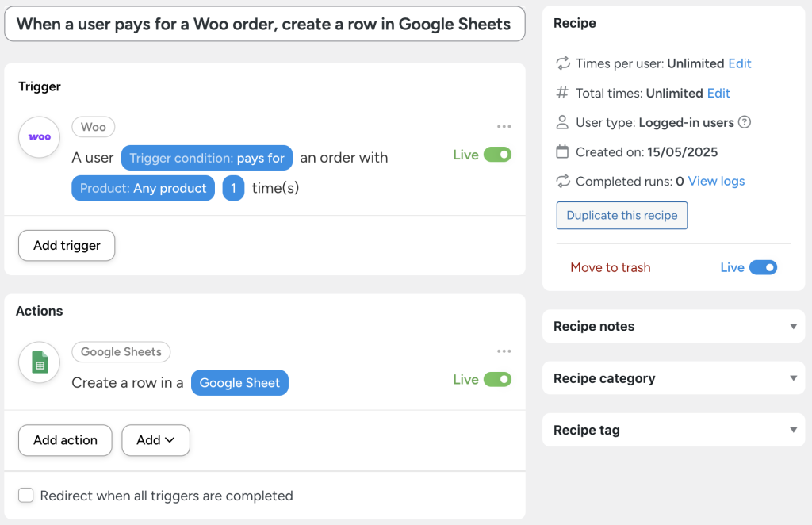Click the blue Google Sheet token

[x=239, y=382]
